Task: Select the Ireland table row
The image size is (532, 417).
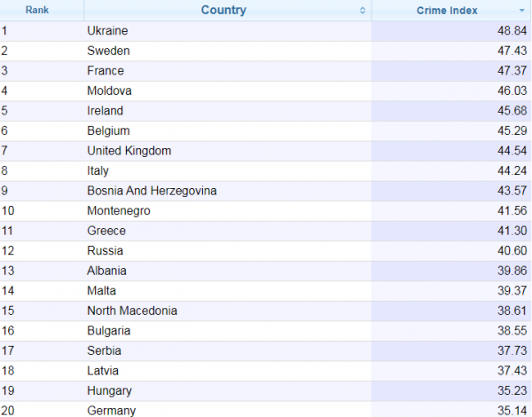Action: pyautogui.click(x=266, y=111)
